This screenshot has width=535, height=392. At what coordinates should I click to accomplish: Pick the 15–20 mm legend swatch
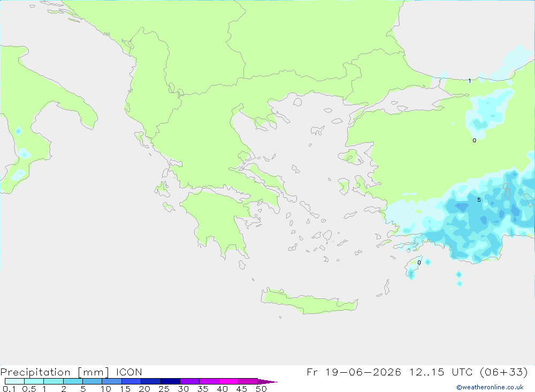coord(132,381)
